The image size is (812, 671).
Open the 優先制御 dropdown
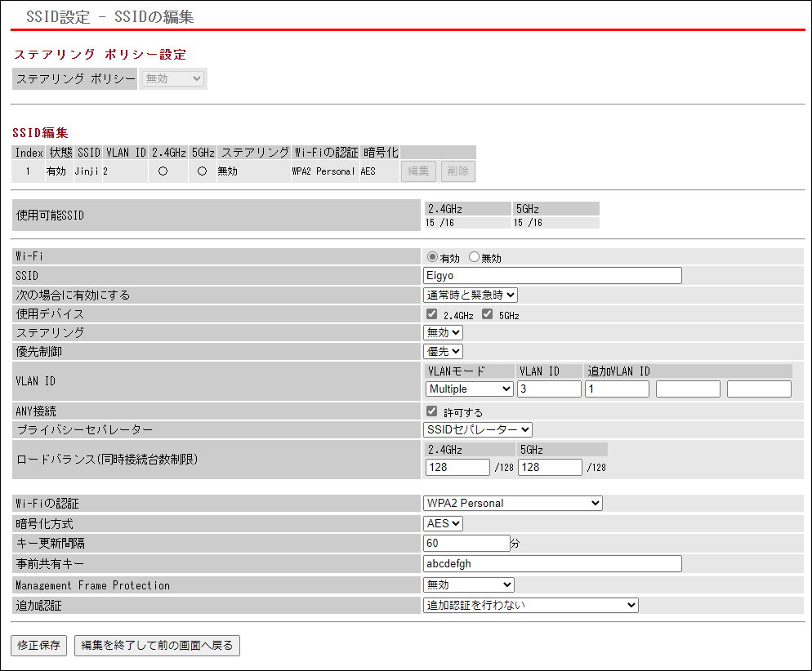[x=444, y=351]
